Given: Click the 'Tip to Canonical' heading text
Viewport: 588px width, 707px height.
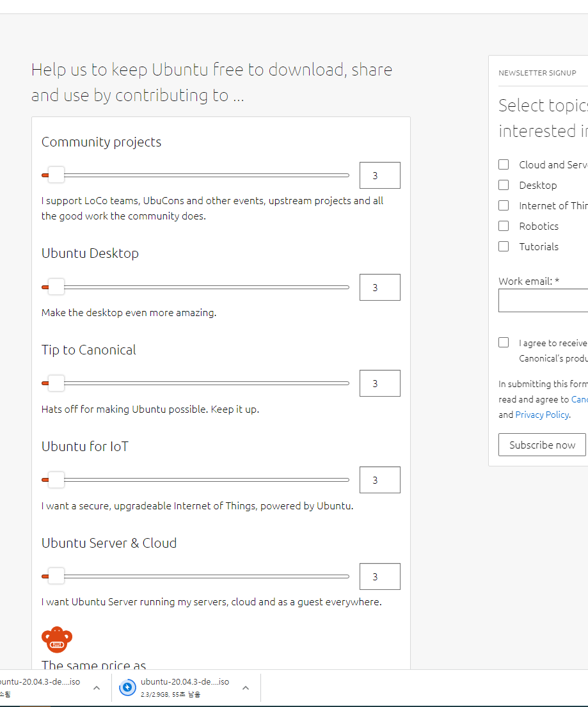Looking at the screenshot, I should 89,350.
